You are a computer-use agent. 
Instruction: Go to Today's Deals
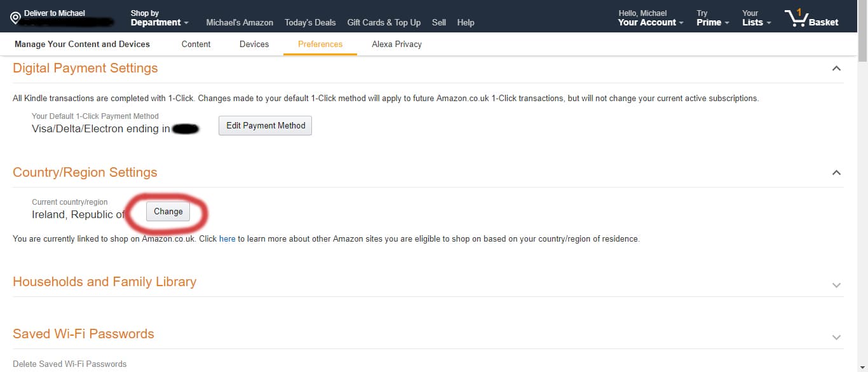coord(310,22)
